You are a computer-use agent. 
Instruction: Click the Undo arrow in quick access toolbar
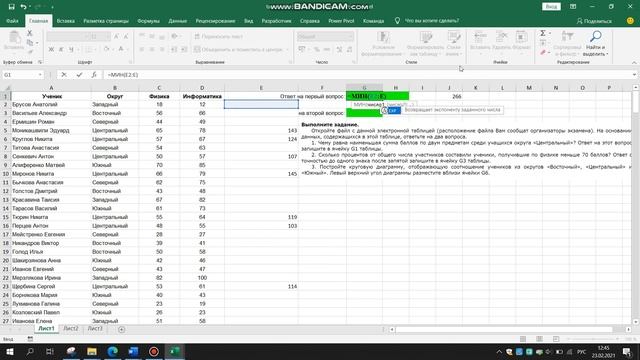pyautogui.click(x=23, y=7)
